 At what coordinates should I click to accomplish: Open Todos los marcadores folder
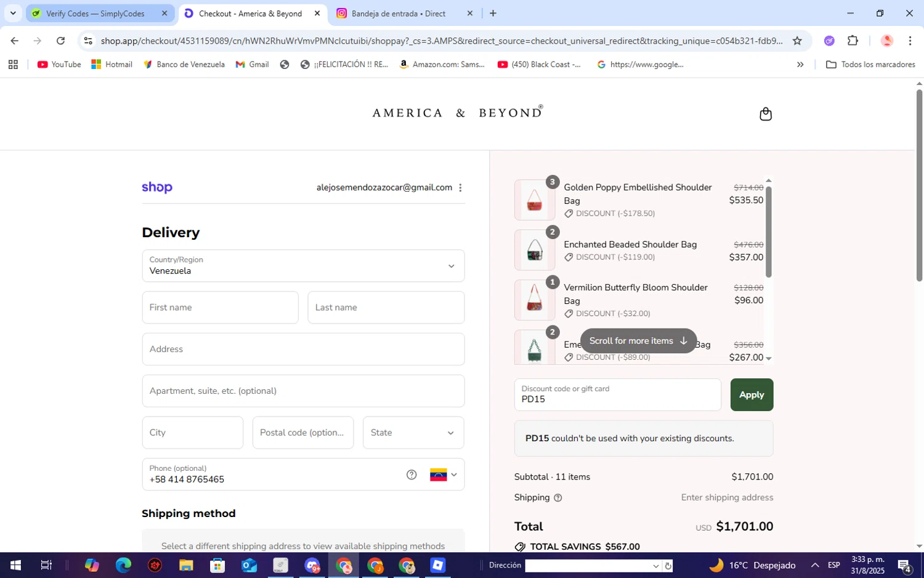tap(870, 64)
